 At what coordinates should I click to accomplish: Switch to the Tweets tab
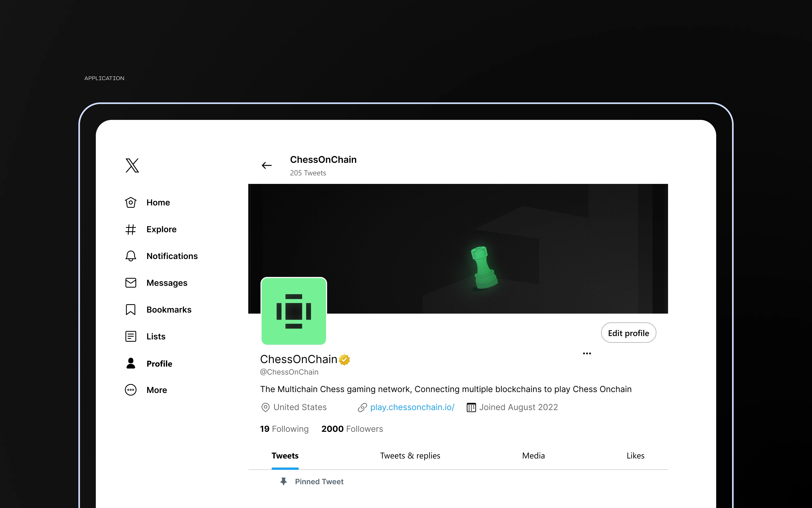tap(285, 456)
